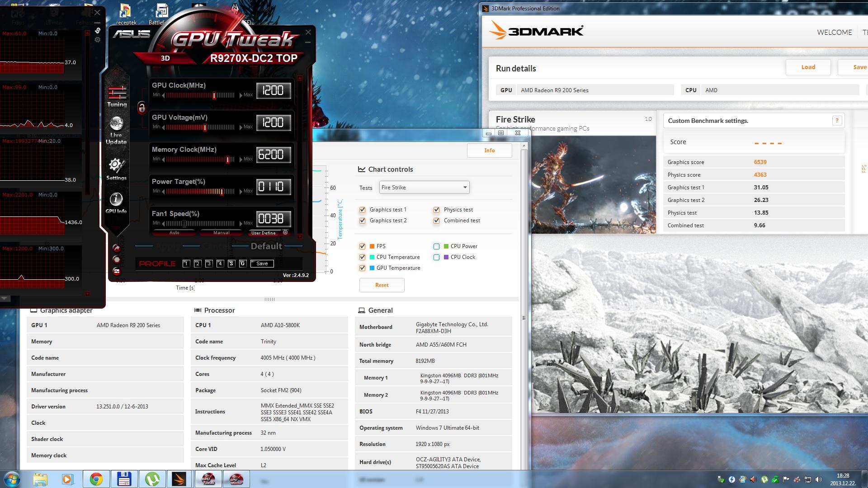This screenshot has height=488, width=868.
Task: Click the red hexagon icon in GPU Tweak
Action: tap(117, 259)
